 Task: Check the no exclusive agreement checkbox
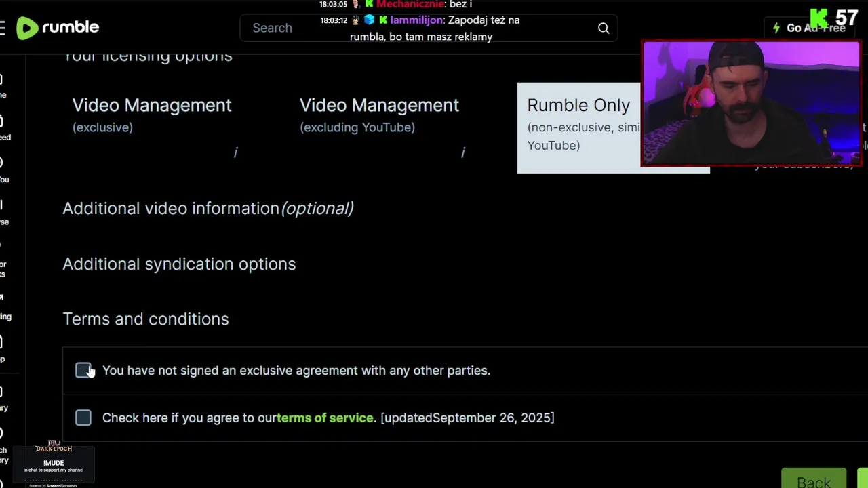point(83,370)
